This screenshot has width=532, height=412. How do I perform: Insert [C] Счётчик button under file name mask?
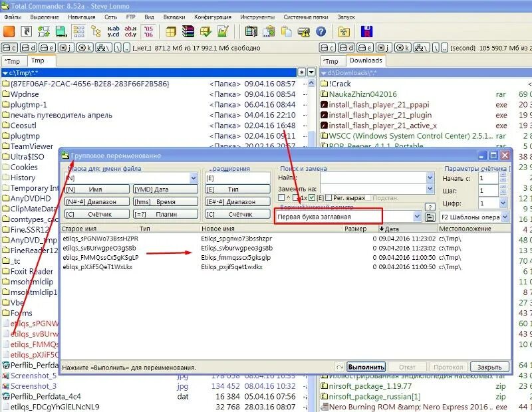(x=96, y=214)
